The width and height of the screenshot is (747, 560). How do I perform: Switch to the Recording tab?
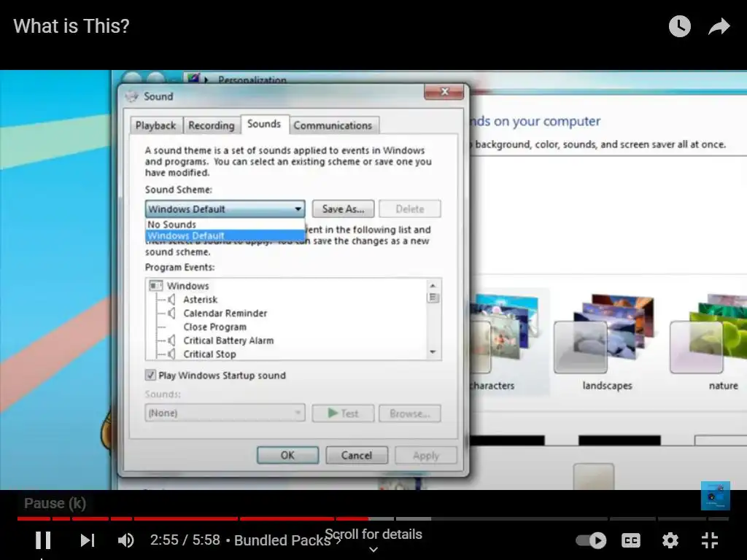[212, 125]
